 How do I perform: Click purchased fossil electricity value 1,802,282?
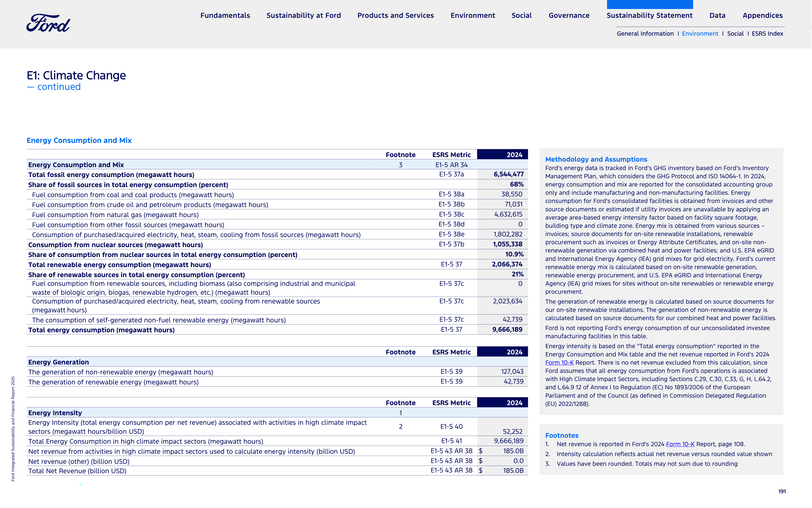tap(508, 234)
